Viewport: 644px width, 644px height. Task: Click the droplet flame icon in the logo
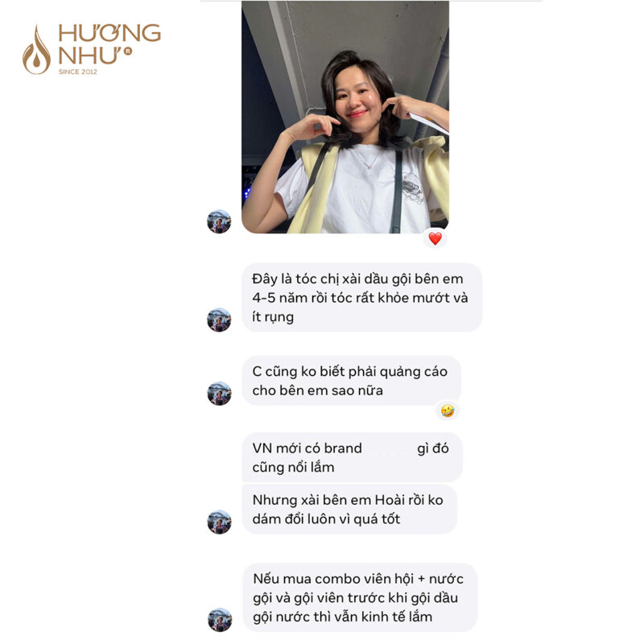coord(36,50)
